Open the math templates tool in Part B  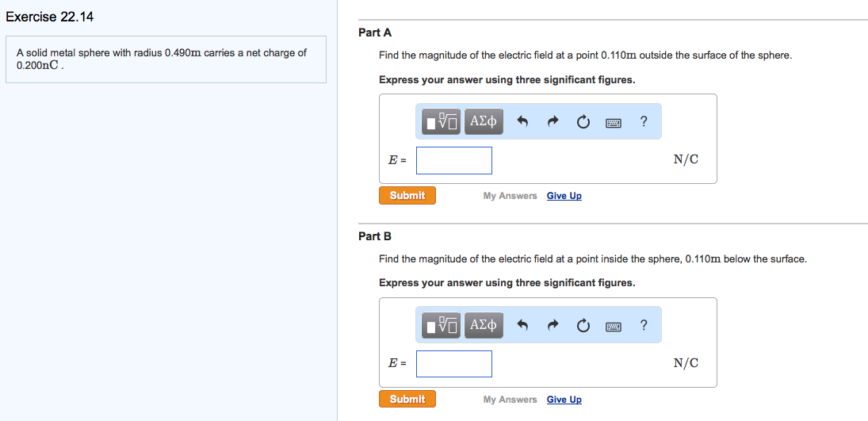(441, 325)
